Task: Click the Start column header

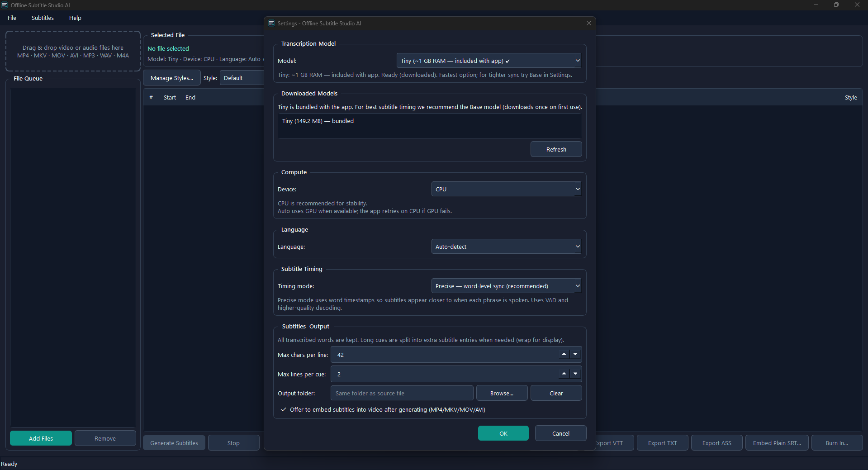Action: (170, 97)
